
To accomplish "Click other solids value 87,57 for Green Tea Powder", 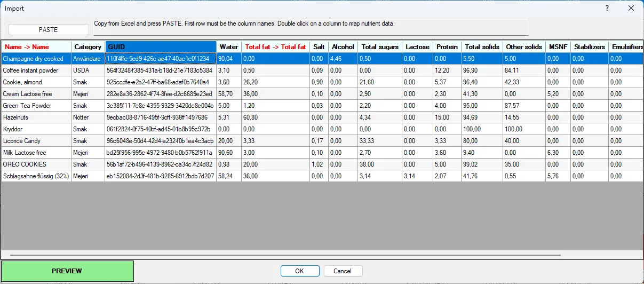I will click(524, 106).
